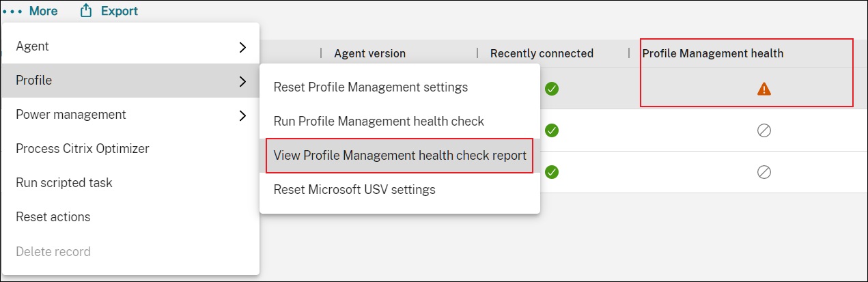Click third row unavailable health icon
The width and height of the screenshot is (868, 282).
click(x=764, y=172)
